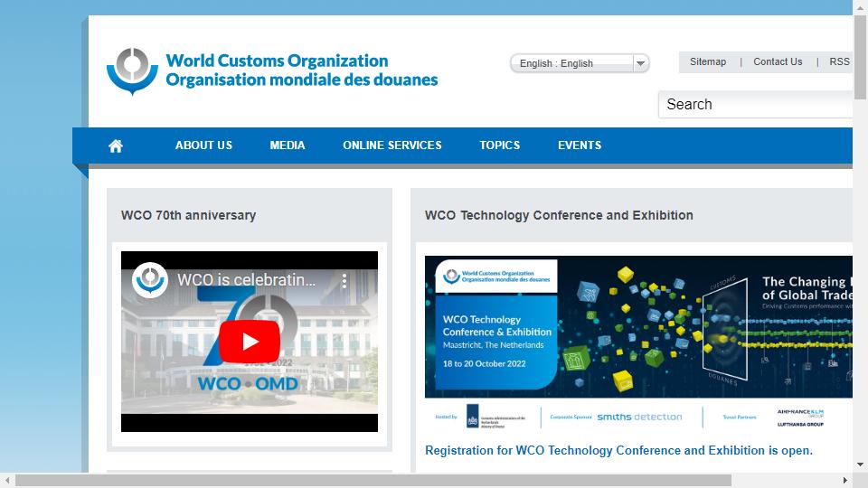The height and width of the screenshot is (488, 868).
Task: Open the YouTube video options three-dot menu
Action: 344,280
